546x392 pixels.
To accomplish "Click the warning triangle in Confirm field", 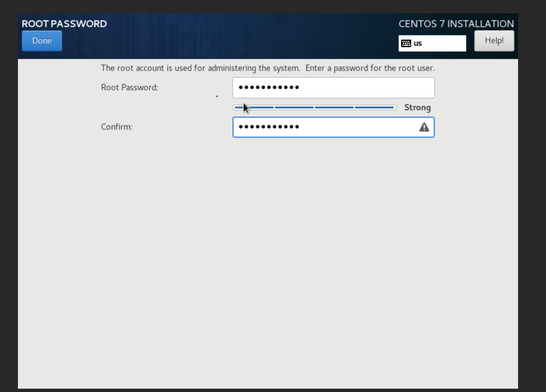I will point(424,127).
